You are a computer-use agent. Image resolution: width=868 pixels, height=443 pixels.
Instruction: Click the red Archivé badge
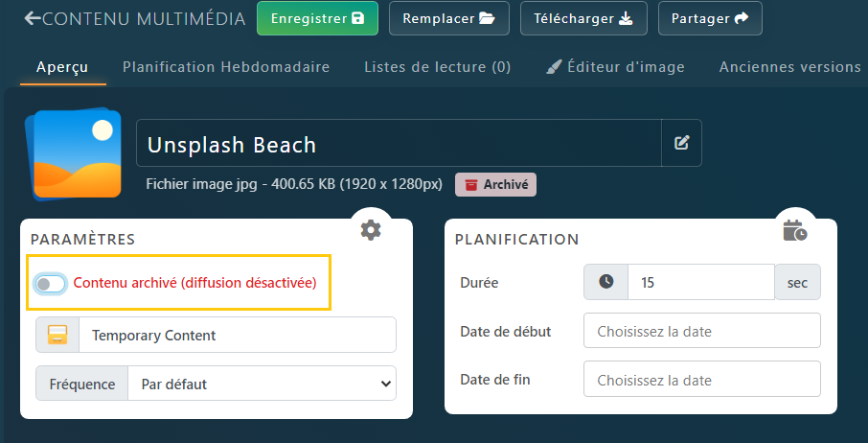pyautogui.click(x=495, y=184)
